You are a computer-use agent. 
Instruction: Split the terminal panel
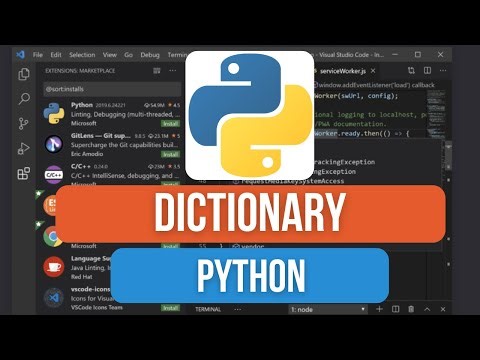tap(395, 309)
